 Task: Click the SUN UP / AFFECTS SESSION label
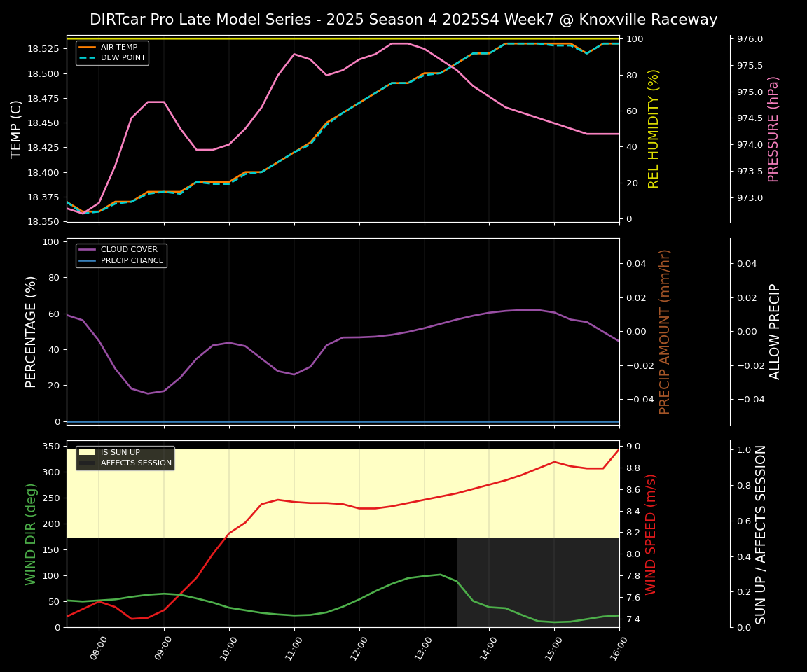point(761,533)
